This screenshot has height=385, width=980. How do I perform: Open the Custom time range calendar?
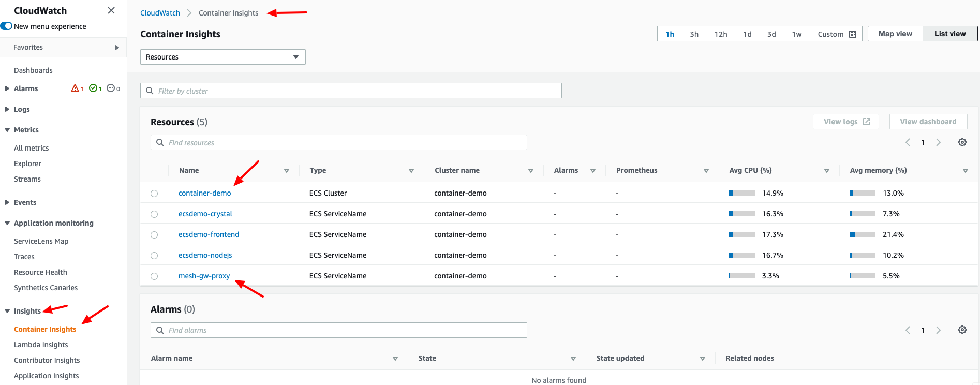[837, 34]
